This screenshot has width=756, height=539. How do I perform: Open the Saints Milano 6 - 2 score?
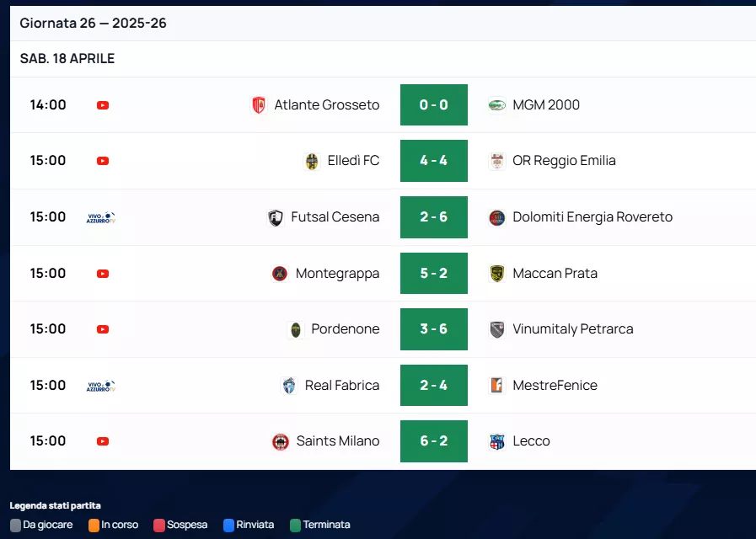pos(433,441)
